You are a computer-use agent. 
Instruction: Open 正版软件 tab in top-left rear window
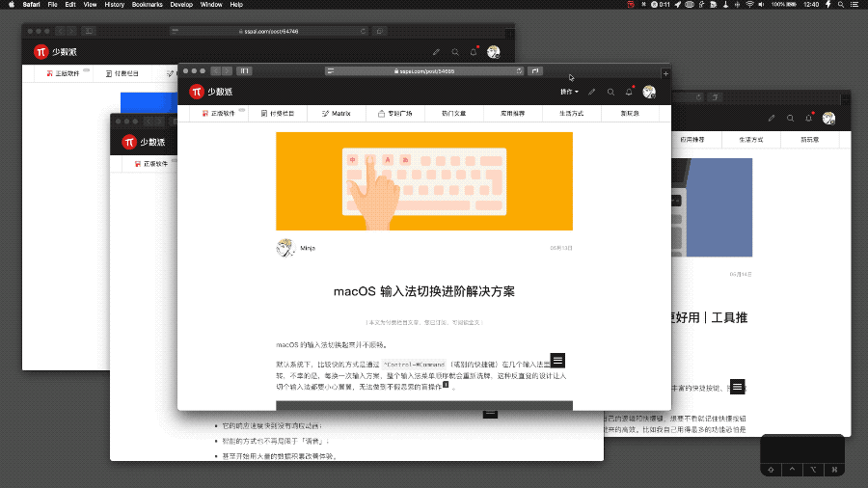pyautogui.click(x=63, y=73)
